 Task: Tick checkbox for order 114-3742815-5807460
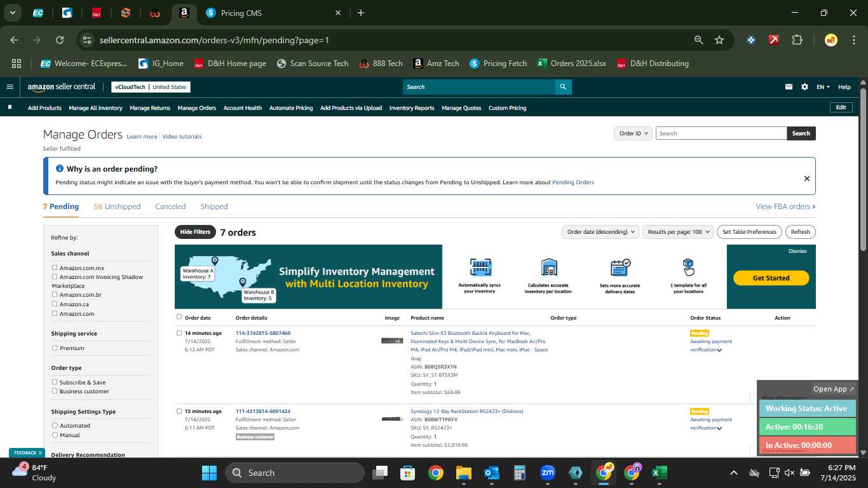click(179, 333)
